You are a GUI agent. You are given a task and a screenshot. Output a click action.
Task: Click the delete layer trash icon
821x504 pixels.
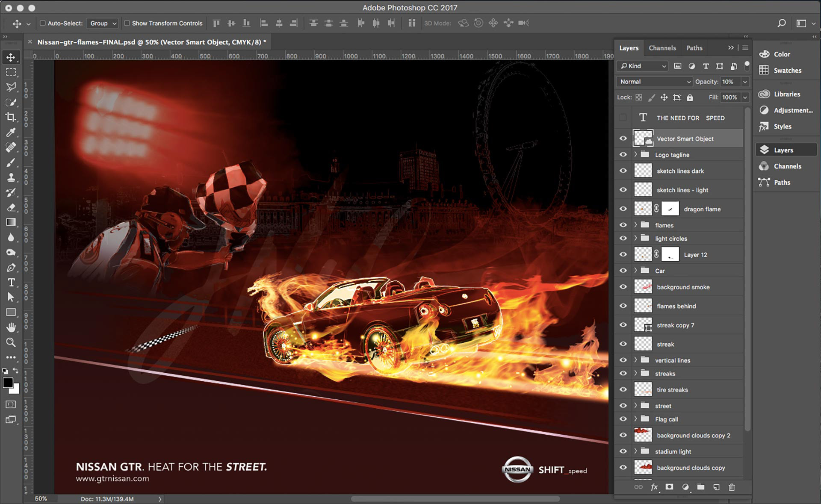point(732,487)
